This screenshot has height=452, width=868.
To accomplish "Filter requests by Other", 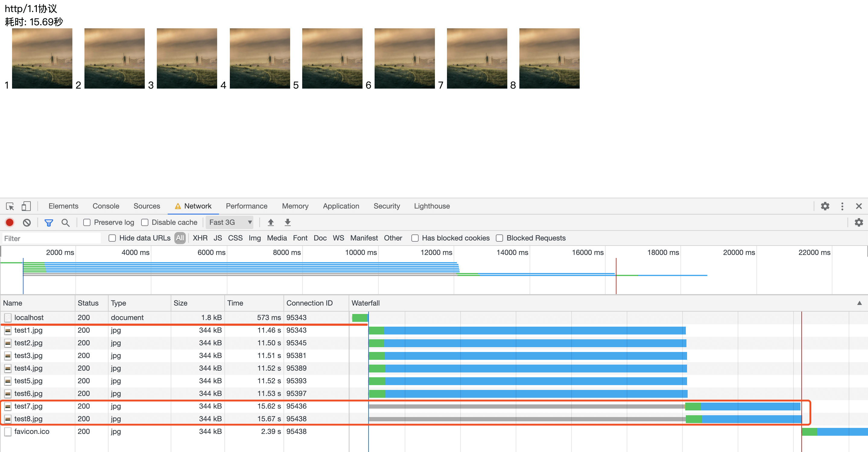I will pos(393,238).
